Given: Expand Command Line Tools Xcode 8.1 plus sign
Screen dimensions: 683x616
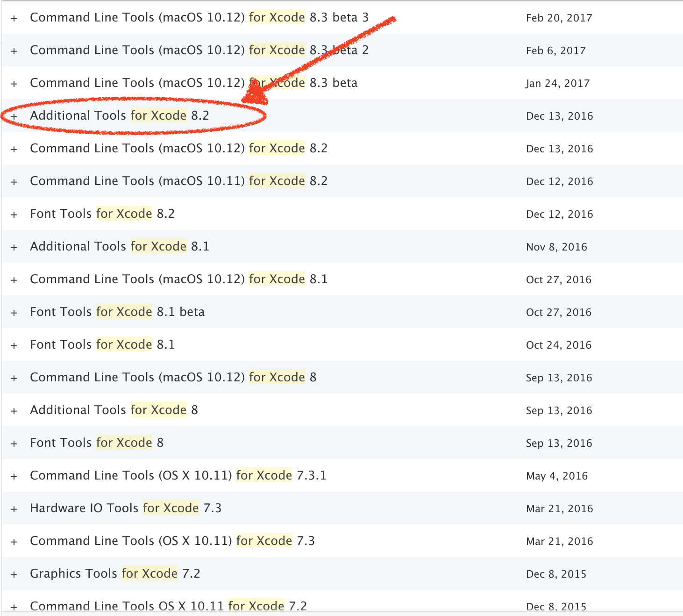Looking at the screenshot, I should 14,280.
